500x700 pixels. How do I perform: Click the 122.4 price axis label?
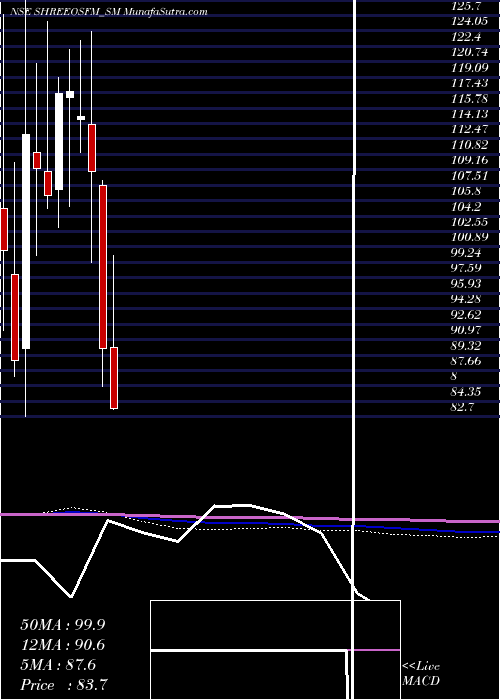467,36
